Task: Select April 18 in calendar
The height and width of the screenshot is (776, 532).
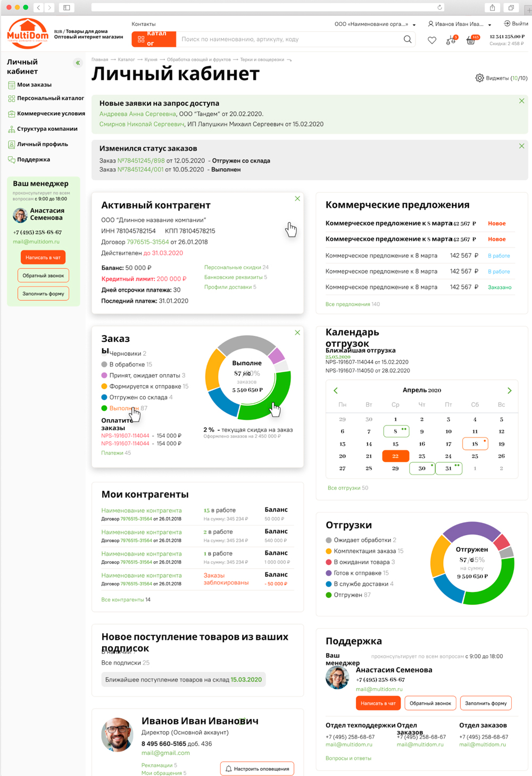Action: 475,444
